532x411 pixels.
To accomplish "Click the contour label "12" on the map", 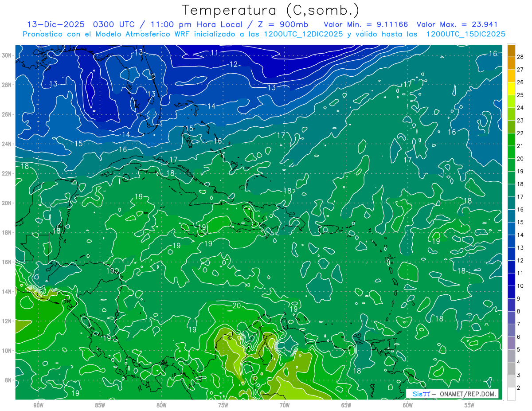I will point(234,65).
